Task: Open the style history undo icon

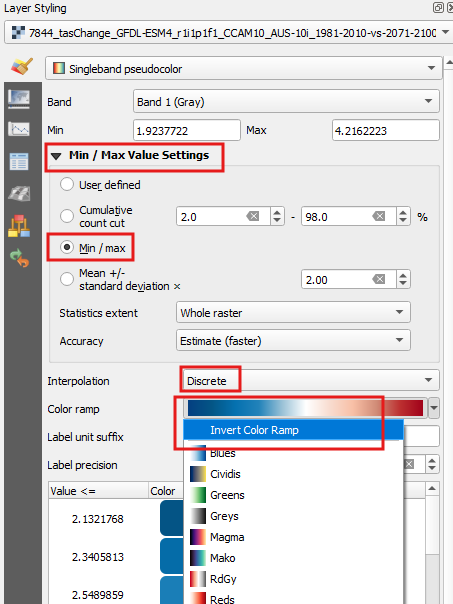Action: [19, 258]
